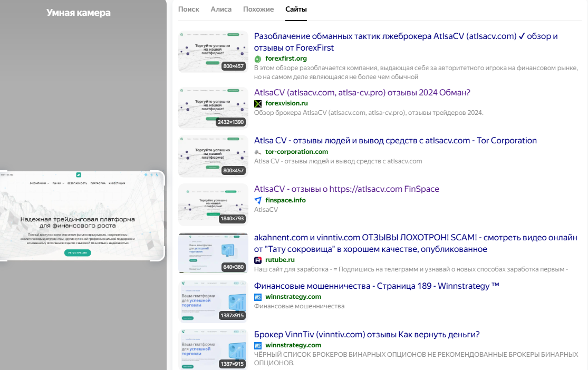Click the rutube.ru favicon icon
Screen dimensions: 588x370
[258, 260]
